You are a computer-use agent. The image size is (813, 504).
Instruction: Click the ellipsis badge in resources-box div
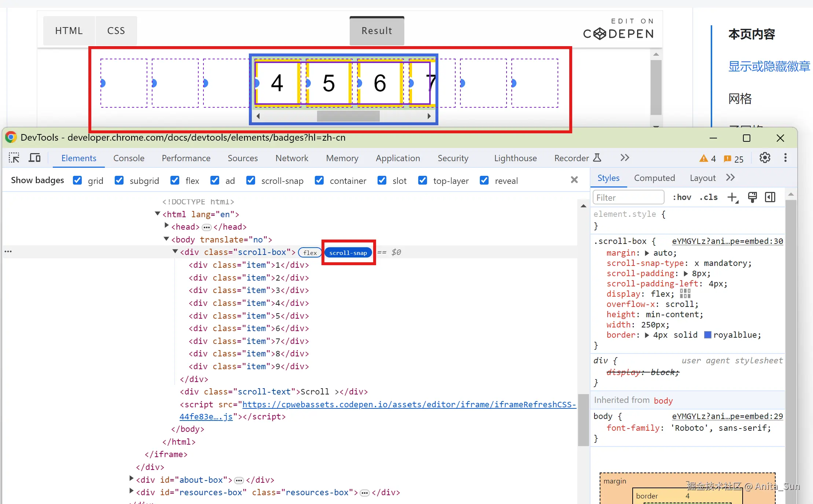pos(365,493)
